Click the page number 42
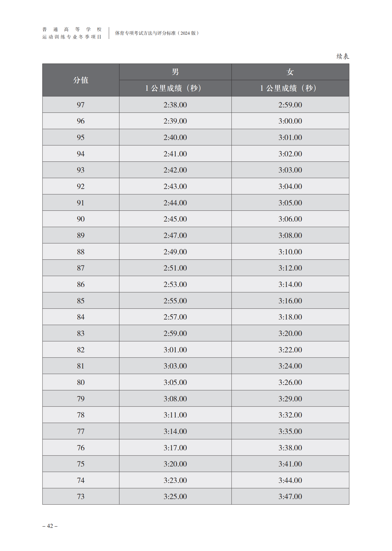Viewport: 392px width, 551px height. coord(50,526)
